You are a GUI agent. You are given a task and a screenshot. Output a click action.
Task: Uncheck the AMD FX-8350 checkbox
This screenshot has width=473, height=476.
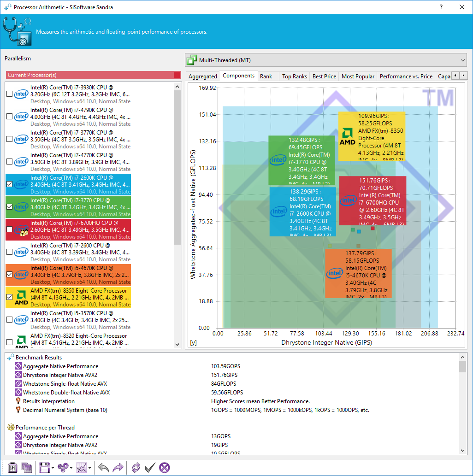click(9, 297)
